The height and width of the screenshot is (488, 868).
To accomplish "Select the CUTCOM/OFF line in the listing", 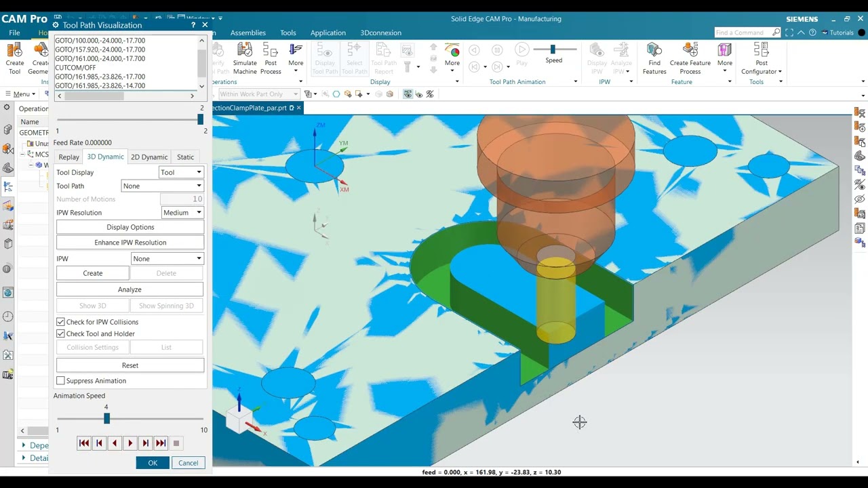I will 75,68.
